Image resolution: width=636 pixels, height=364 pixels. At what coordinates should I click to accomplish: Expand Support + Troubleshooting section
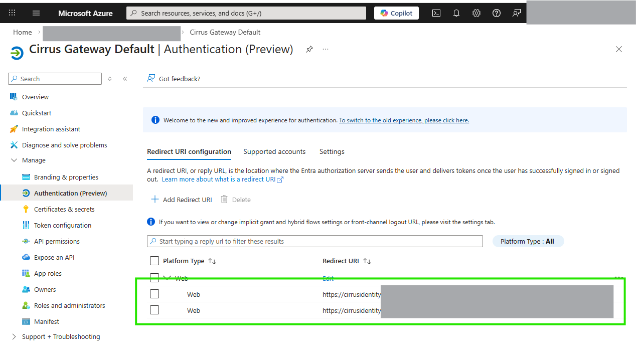[14, 337]
